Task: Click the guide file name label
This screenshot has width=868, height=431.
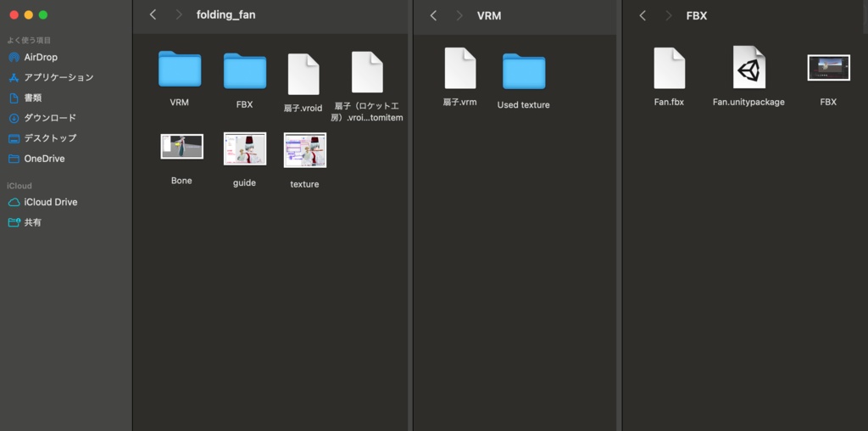Action: [x=244, y=182]
